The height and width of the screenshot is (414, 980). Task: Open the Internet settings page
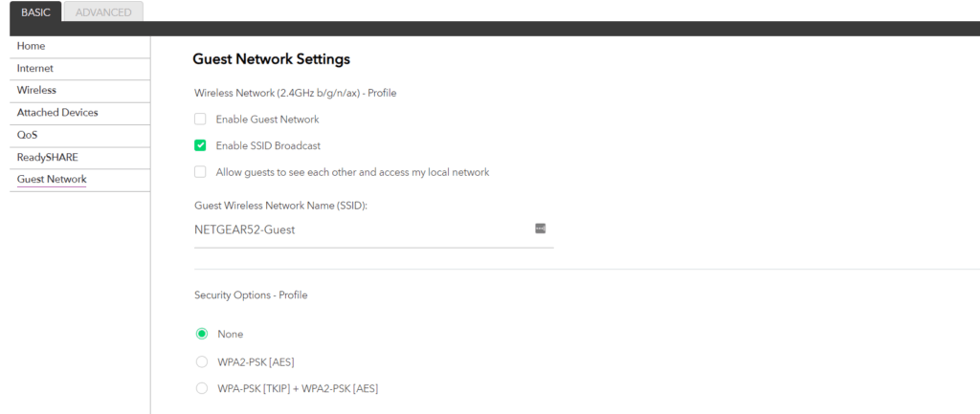[35, 68]
